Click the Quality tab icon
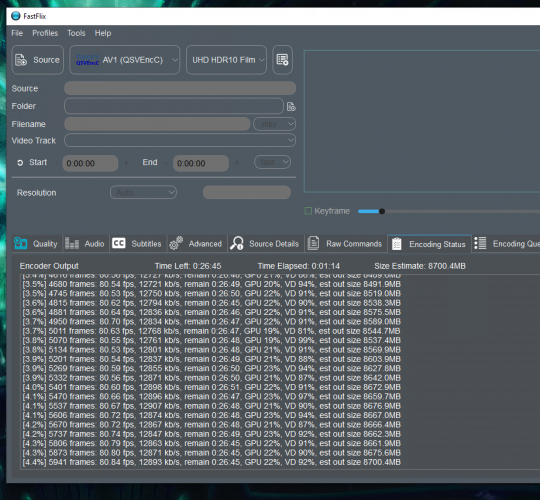Image resolution: width=540 pixels, height=500 pixels. (x=20, y=243)
